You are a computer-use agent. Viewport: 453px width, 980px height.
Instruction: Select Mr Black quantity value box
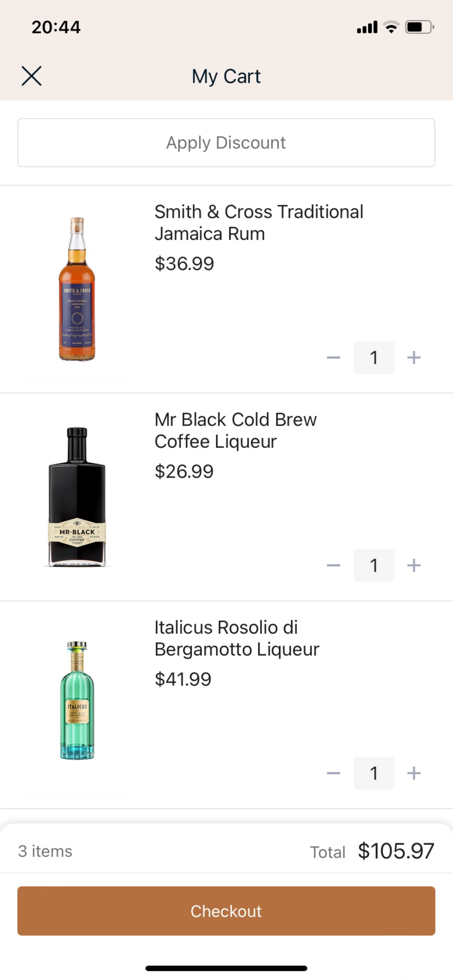(374, 565)
